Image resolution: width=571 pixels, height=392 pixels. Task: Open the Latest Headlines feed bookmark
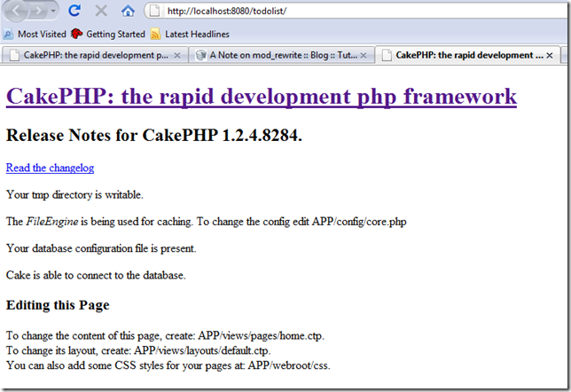tap(190, 35)
